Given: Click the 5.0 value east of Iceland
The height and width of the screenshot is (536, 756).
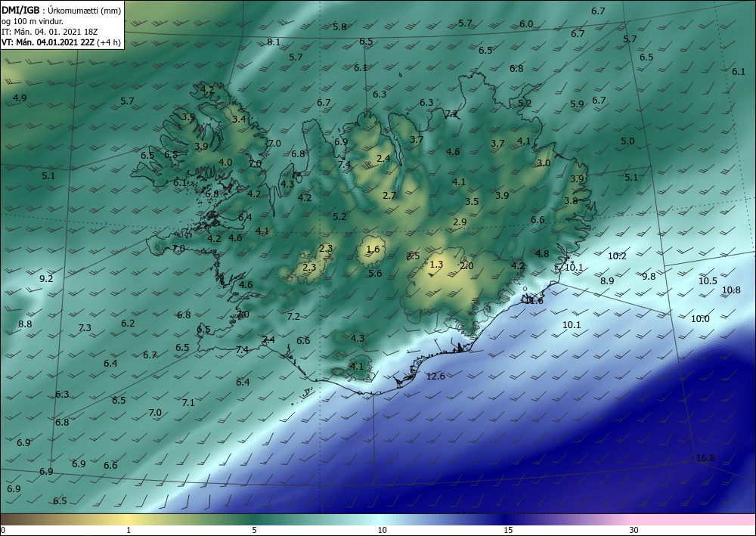Looking at the screenshot, I should 627,141.
